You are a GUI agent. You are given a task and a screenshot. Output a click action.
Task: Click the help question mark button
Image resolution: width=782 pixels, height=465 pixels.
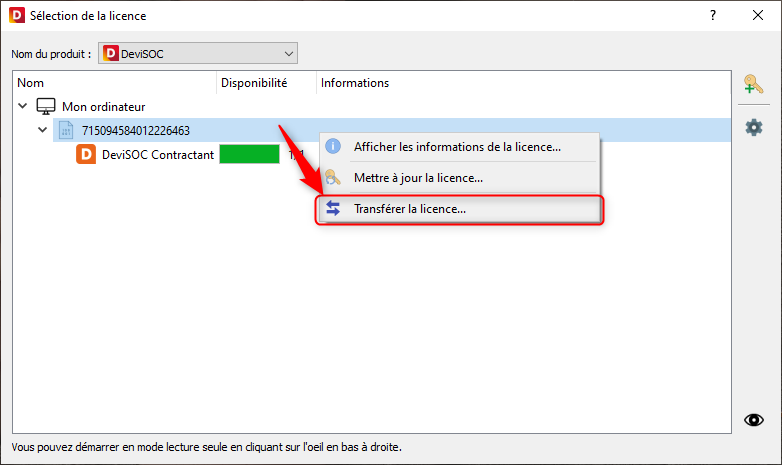713,15
